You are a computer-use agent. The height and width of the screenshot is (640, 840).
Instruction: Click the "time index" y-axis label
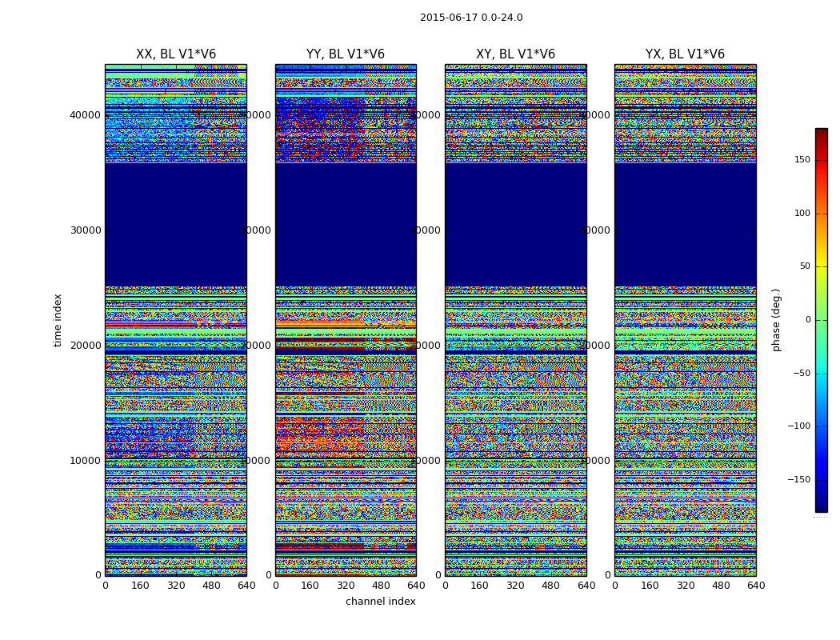[x=58, y=320]
